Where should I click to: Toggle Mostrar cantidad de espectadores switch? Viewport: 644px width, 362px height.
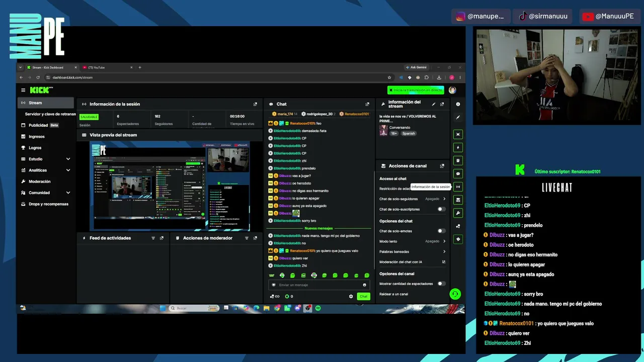pyautogui.click(x=441, y=284)
